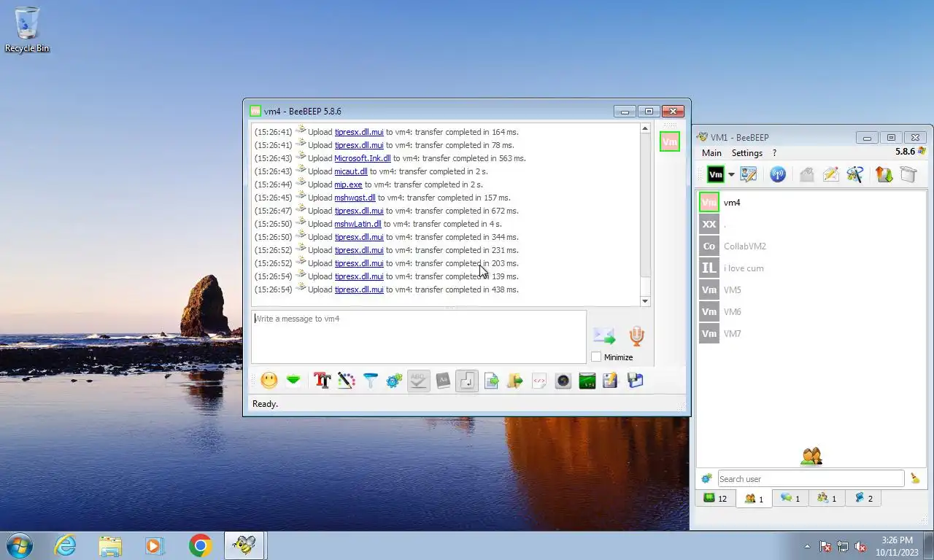Enable the Minimize checkbox
The width and height of the screenshot is (934, 560).
tap(596, 357)
